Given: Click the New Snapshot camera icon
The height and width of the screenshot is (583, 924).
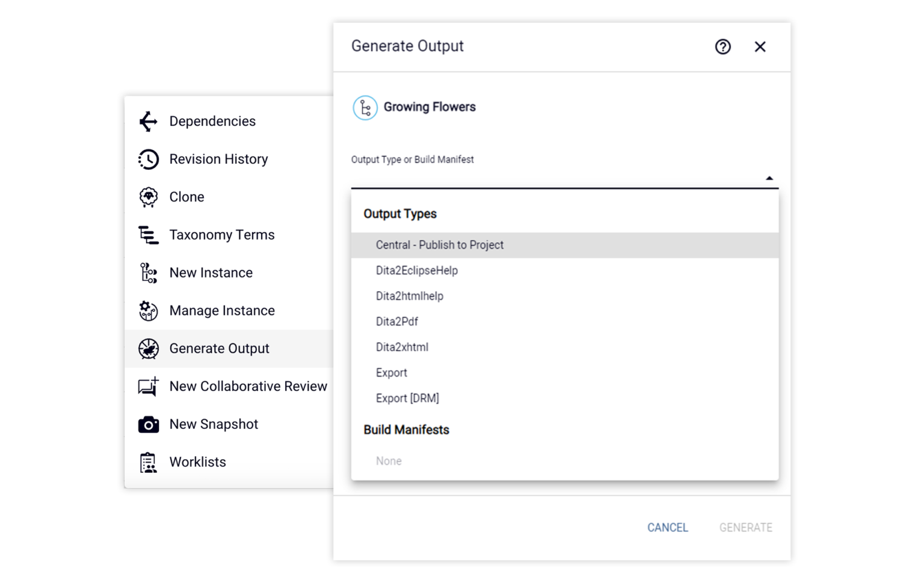Looking at the screenshot, I should click(148, 425).
